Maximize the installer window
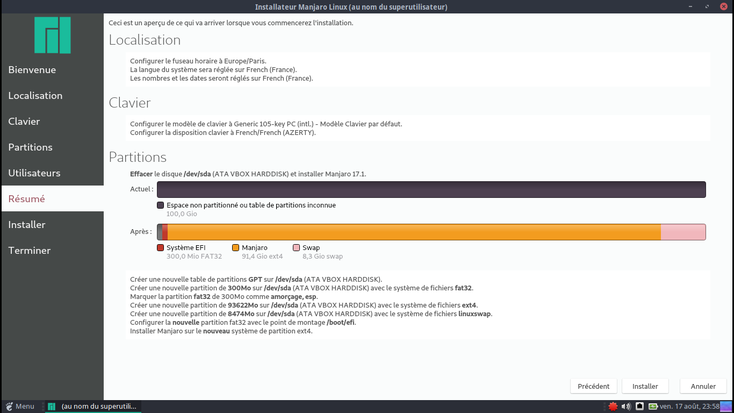Screen dimensions: 734x413 click(707, 7)
